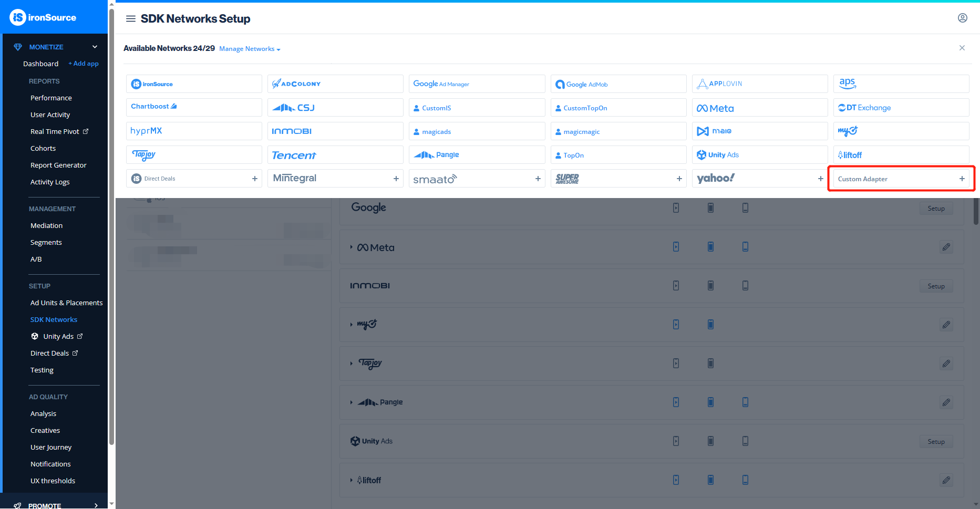Expand the Meta network row details

tap(351, 247)
